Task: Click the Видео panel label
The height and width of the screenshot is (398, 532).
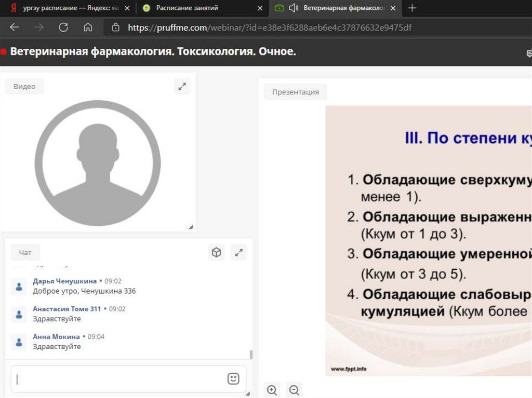Action: tap(24, 87)
